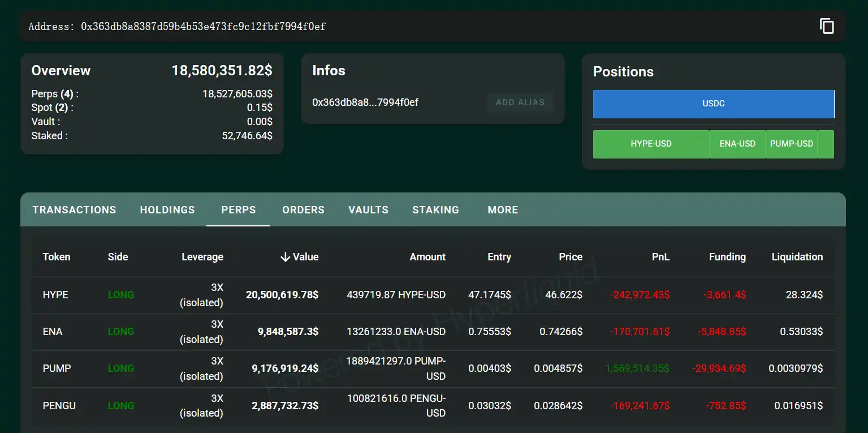Switch to the Staking tab
Screen dimensions: 868x433
[x=435, y=210]
